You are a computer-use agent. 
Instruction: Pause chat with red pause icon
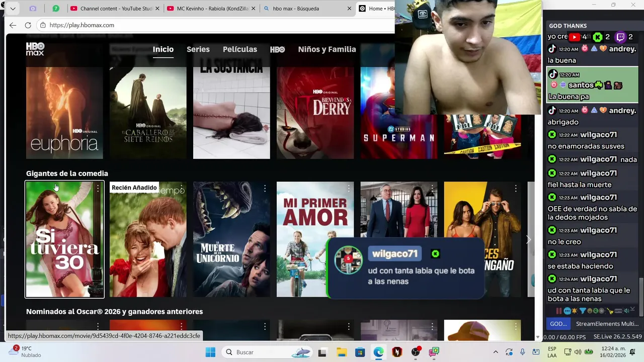[x=558, y=311]
